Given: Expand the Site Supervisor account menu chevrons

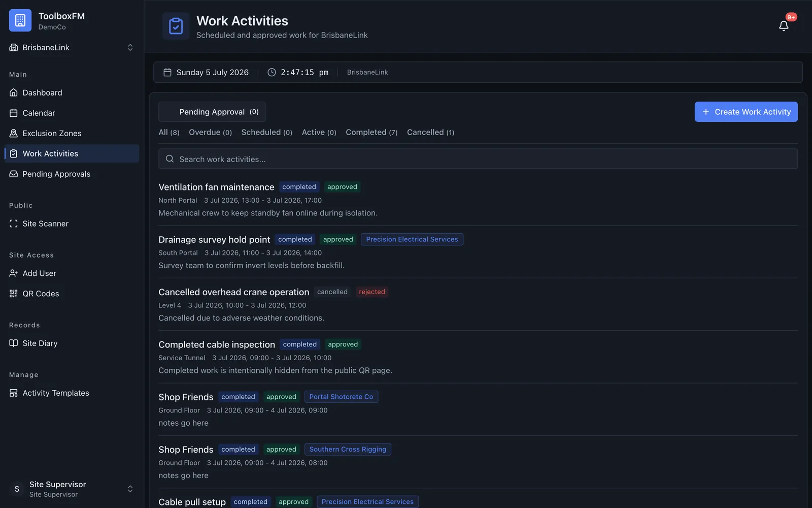Looking at the screenshot, I should click(x=130, y=489).
